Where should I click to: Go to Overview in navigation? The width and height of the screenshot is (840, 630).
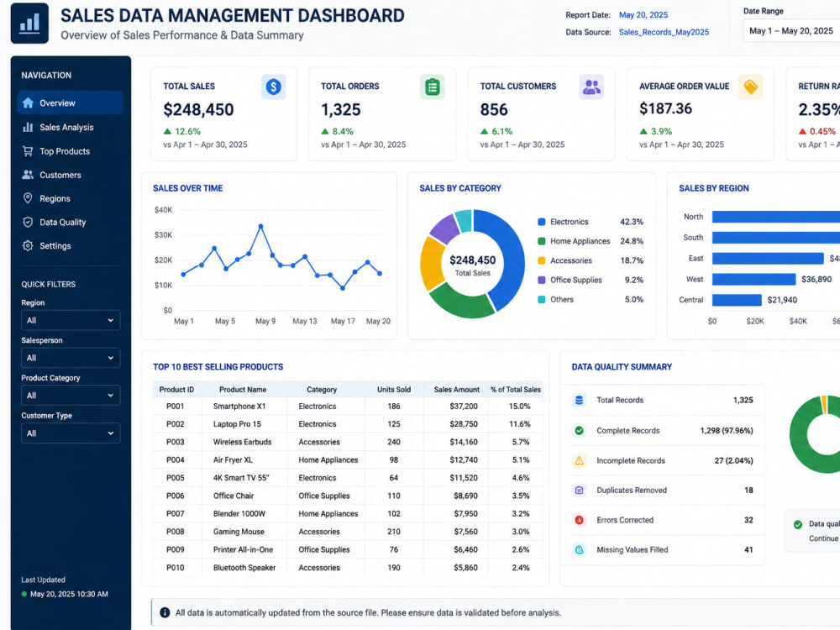[71, 102]
